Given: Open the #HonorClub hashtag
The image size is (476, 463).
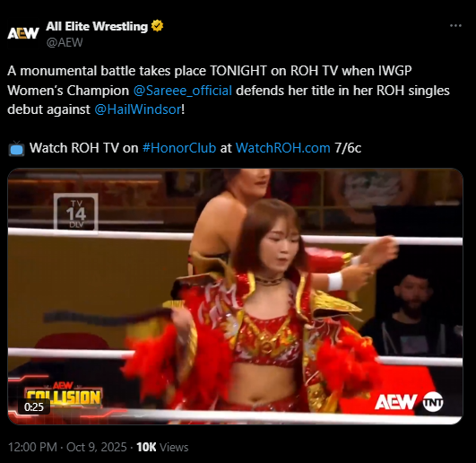Looking at the screenshot, I should (x=179, y=148).
